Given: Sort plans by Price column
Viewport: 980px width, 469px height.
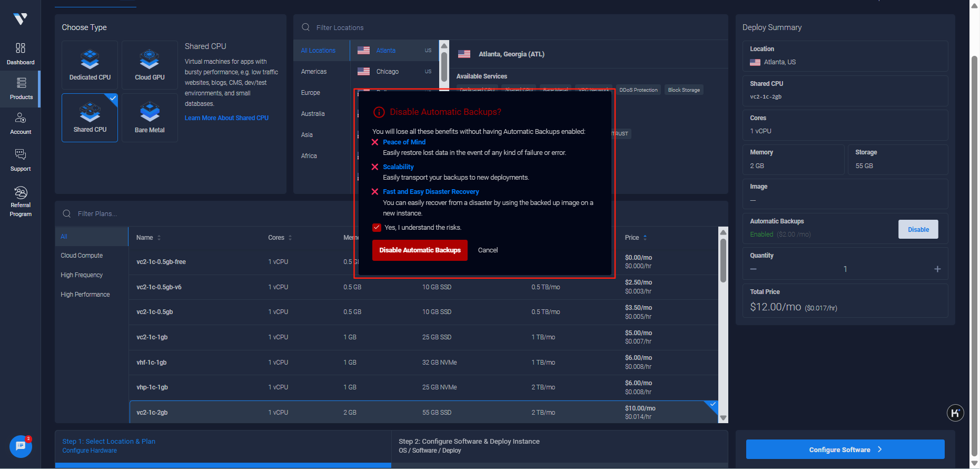Looking at the screenshot, I should [x=636, y=238].
